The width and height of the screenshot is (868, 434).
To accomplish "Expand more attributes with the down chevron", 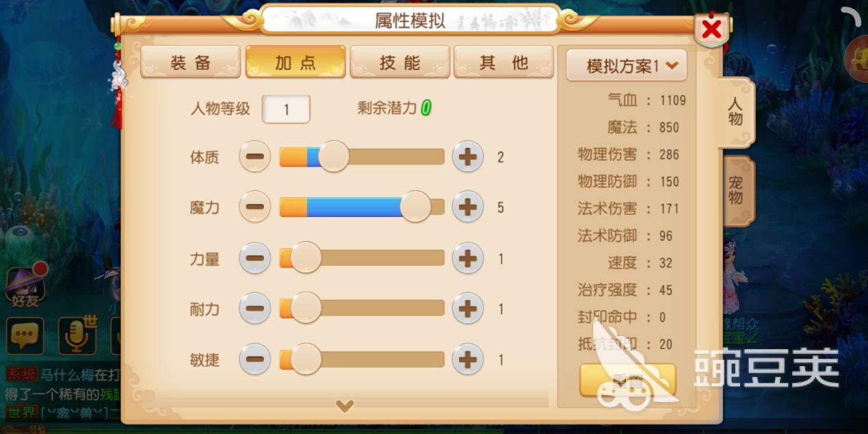I will [x=345, y=406].
